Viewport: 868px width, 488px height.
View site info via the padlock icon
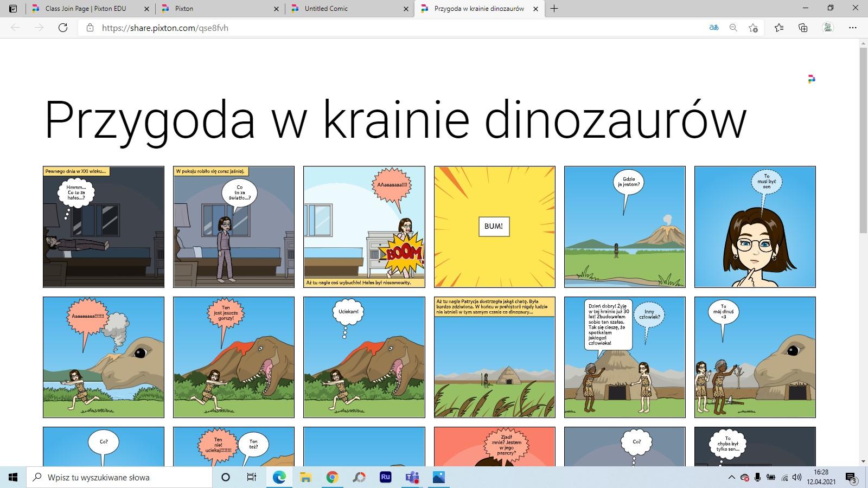90,28
